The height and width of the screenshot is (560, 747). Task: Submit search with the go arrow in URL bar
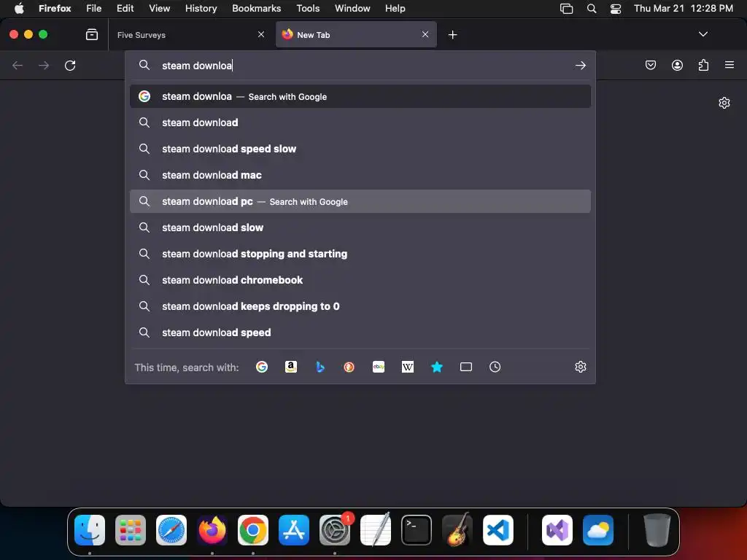point(580,65)
